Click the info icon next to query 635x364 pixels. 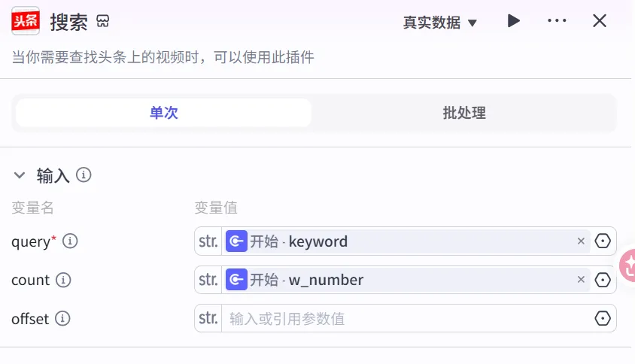pos(70,241)
